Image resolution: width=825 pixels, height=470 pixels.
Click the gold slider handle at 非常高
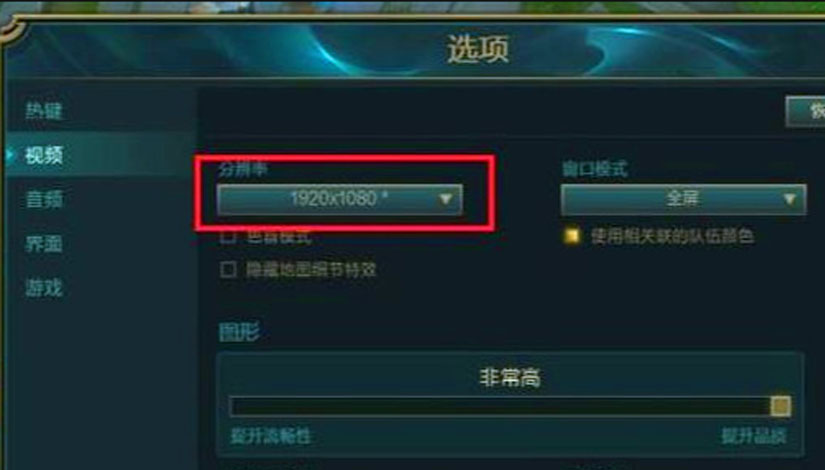click(x=780, y=406)
